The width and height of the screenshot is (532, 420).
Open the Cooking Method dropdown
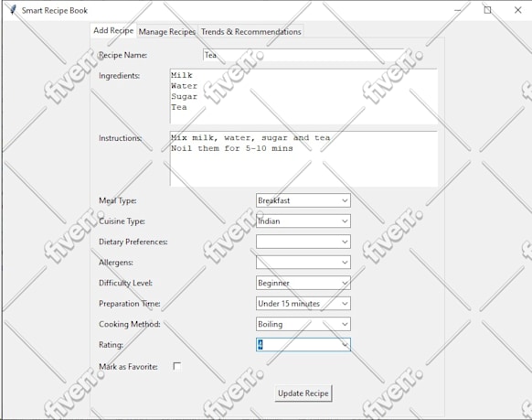click(303, 324)
